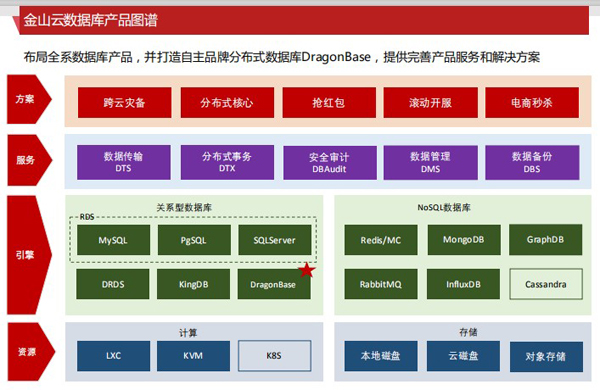The image size is (600, 390).
Task: Click the 跨云灾备 solution box
Action: pyautogui.click(x=124, y=103)
